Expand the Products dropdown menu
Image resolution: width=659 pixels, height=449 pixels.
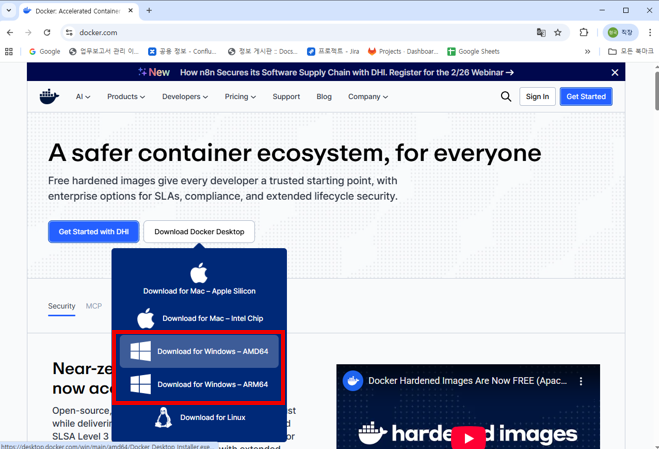point(126,97)
